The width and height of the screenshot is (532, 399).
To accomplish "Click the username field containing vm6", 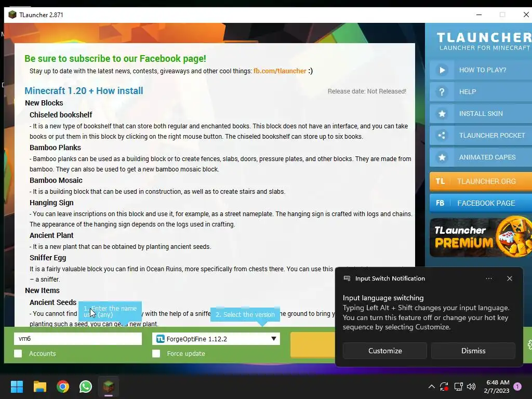I will point(78,339).
